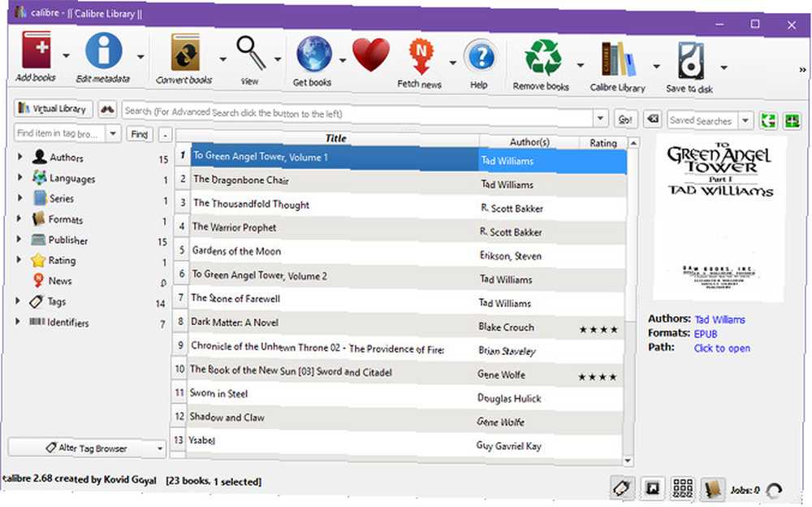Show more toolbar items chevron

(802, 69)
